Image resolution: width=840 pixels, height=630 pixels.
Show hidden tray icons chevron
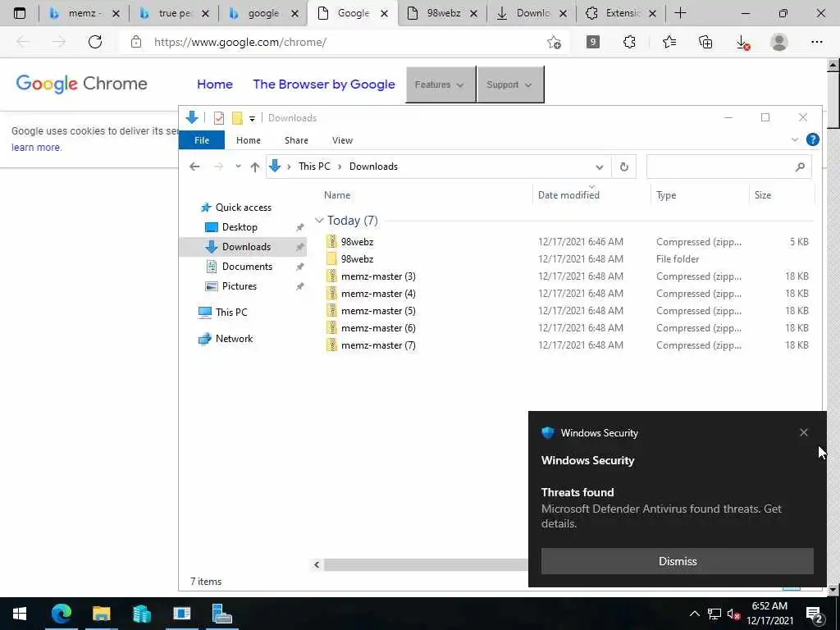(x=694, y=614)
